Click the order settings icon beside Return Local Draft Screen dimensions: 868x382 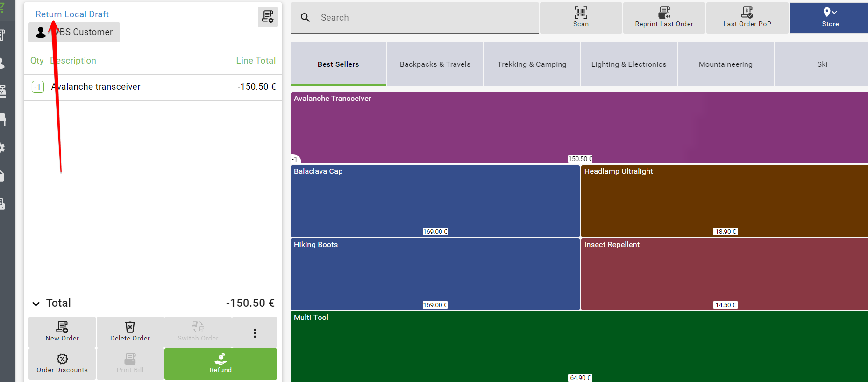point(268,17)
